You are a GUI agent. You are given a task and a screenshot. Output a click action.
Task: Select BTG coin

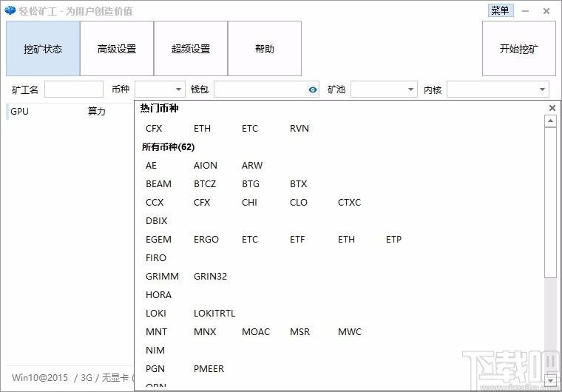[251, 184]
